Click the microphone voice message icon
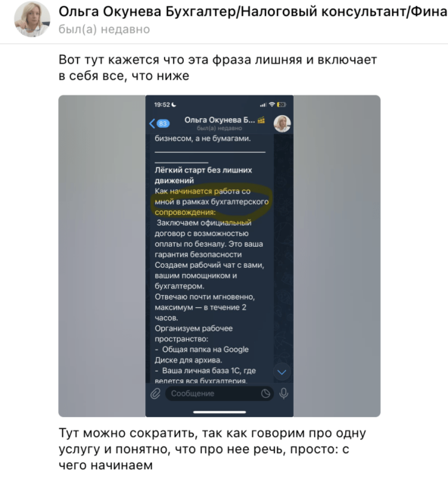 284,393
